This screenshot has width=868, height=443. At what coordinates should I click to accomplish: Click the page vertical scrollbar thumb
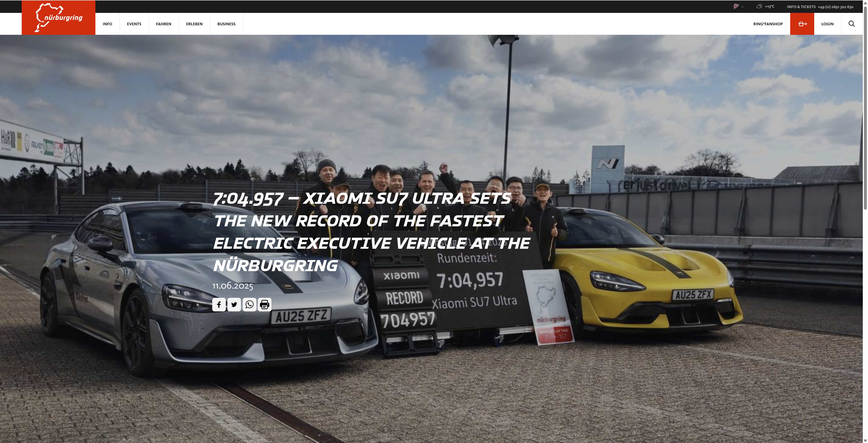coord(865,108)
